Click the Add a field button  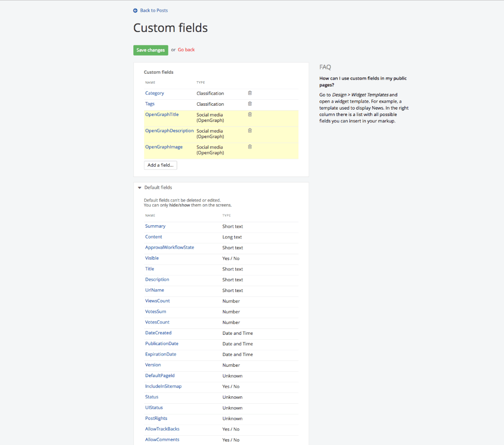click(160, 165)
